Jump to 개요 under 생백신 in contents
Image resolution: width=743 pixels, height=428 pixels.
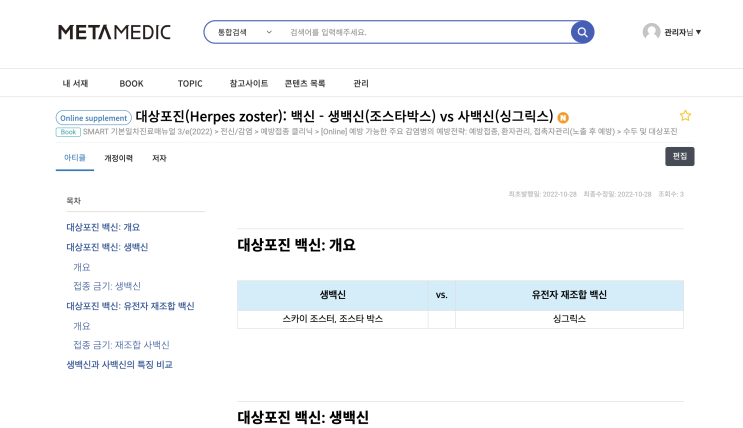[x=82, y=267]
